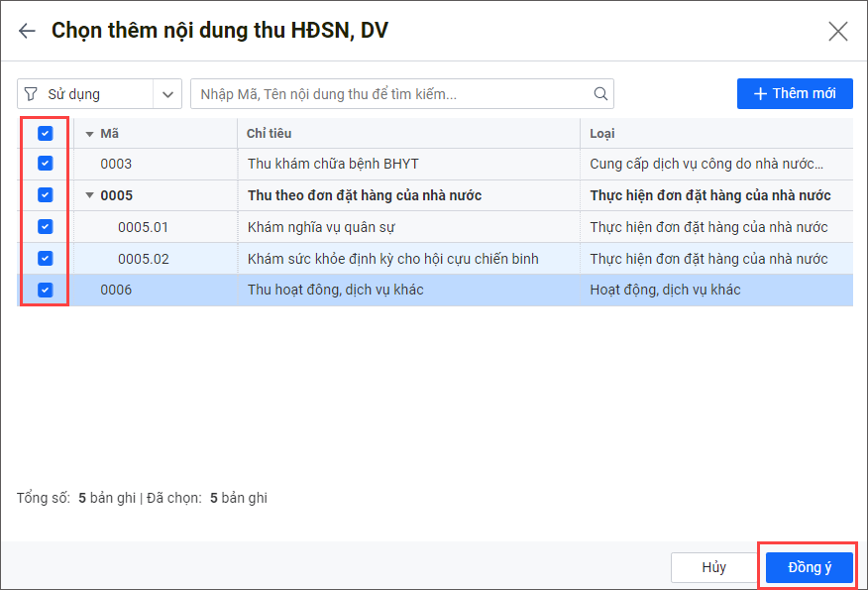Focus the search input field
868x590 pixels.
click(391, 94)
